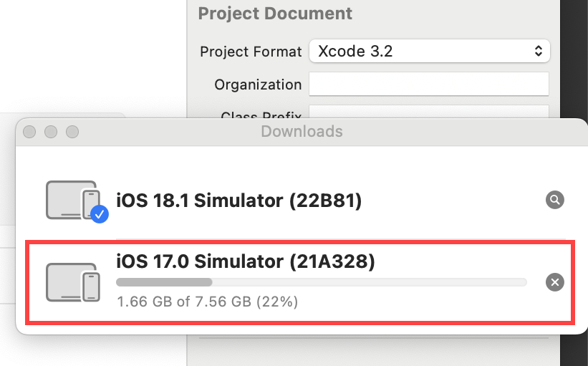
Task: Click the blue checkmark badge on iOS 18.1
Action: 100,214
